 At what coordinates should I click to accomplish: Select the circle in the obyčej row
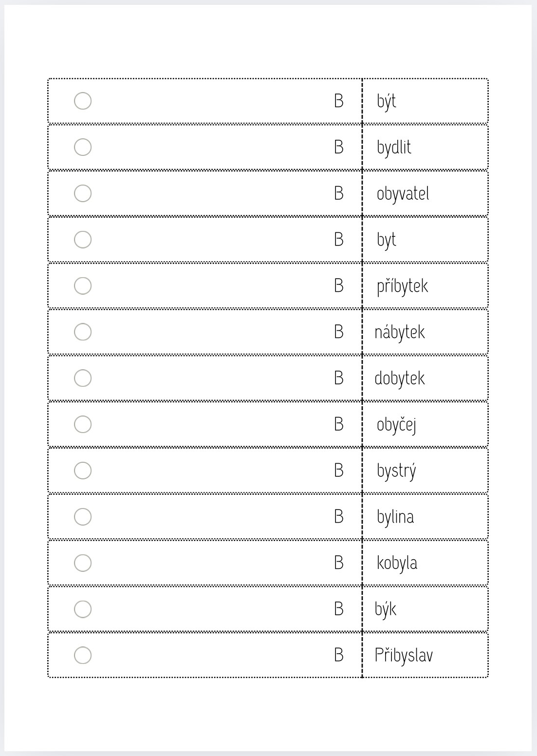[x=83, y=424]
